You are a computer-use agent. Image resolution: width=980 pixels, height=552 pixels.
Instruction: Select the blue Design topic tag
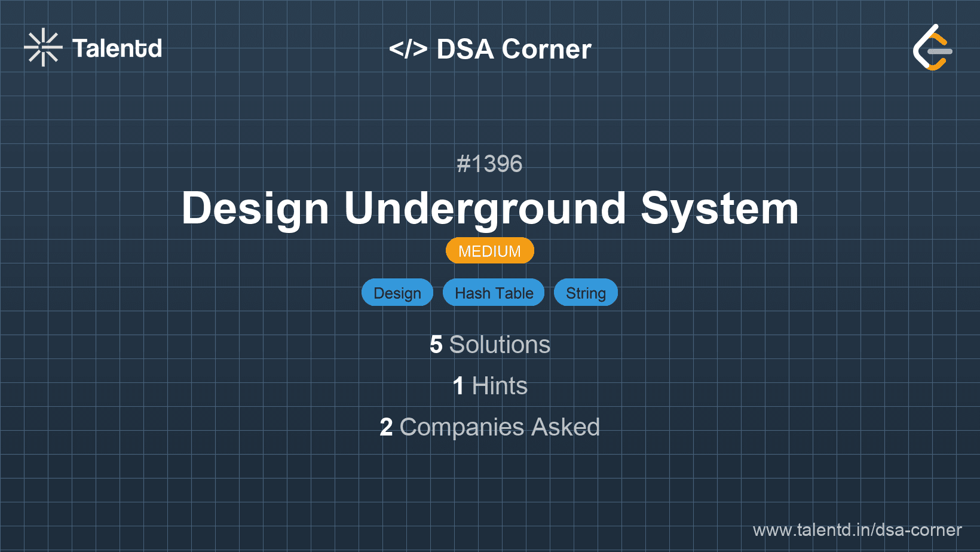tap(397, 293)
